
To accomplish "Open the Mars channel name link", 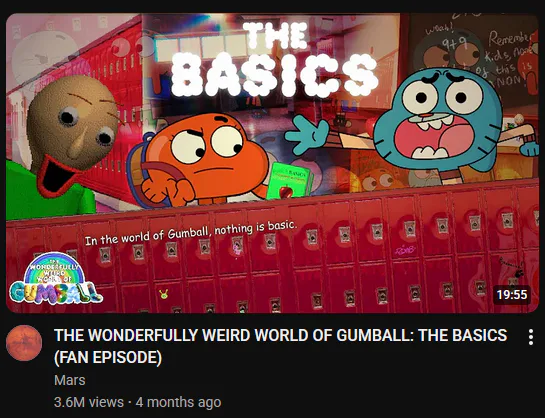I will (70, 380).
